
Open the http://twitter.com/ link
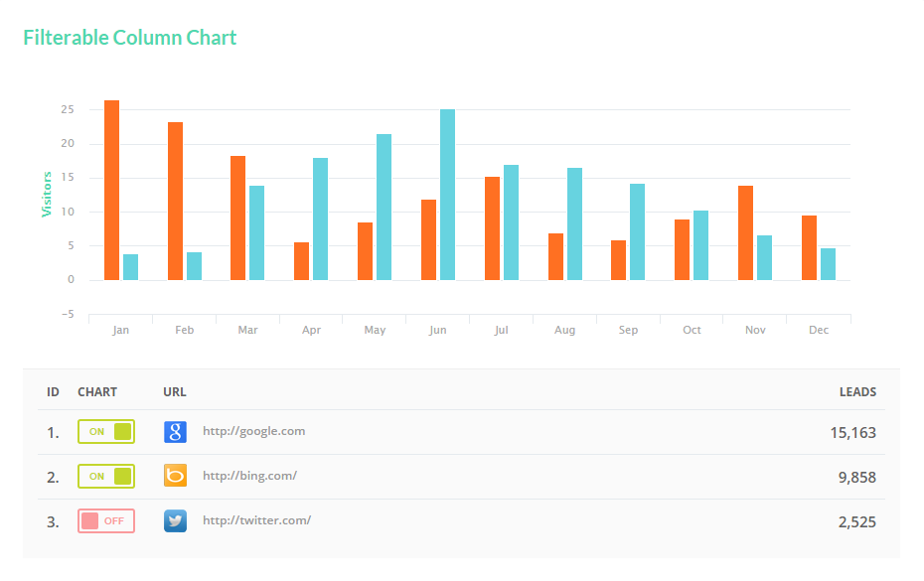[256, 520]
